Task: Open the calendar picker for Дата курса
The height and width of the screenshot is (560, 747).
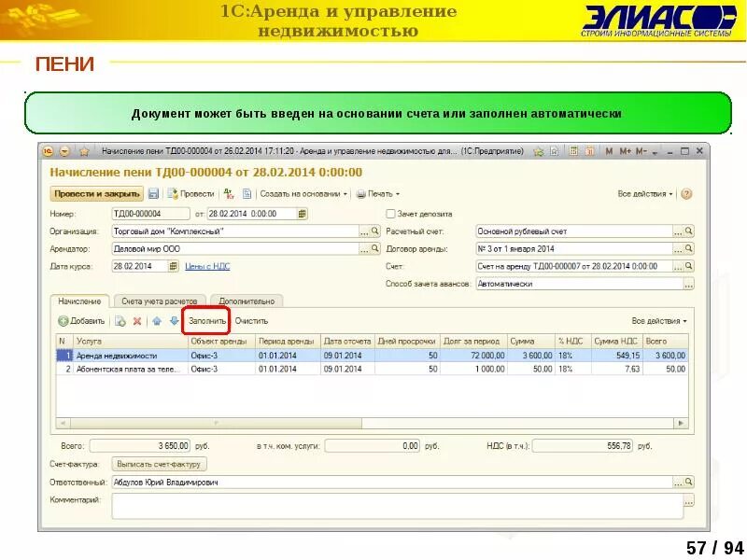Action: (174, 266)
